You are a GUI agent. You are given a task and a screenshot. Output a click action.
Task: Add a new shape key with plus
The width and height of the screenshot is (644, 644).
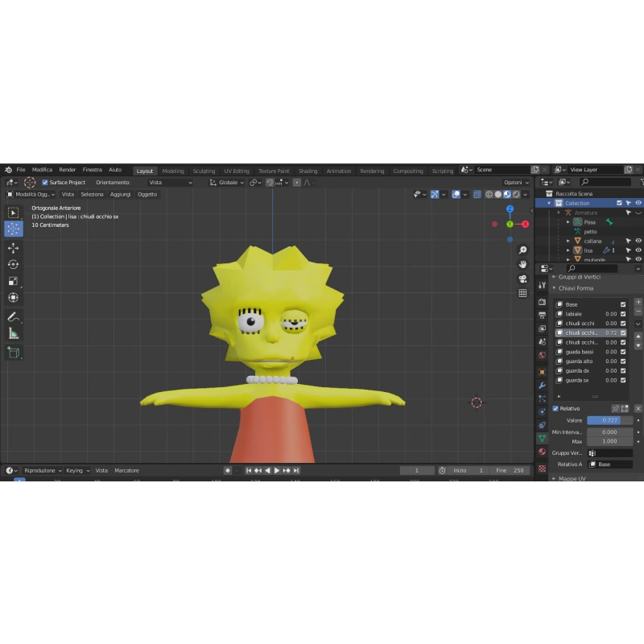click(638, 302)
